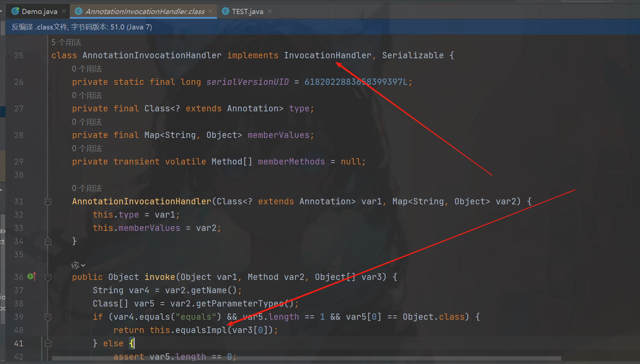This screenshot has height=364, width=640.
Task: Click '0 个用法' above memberValues field
Action: (87, 122)
